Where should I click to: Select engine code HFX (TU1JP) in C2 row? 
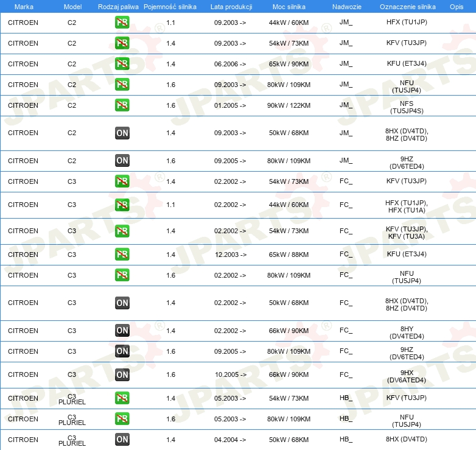click(407, 22)
